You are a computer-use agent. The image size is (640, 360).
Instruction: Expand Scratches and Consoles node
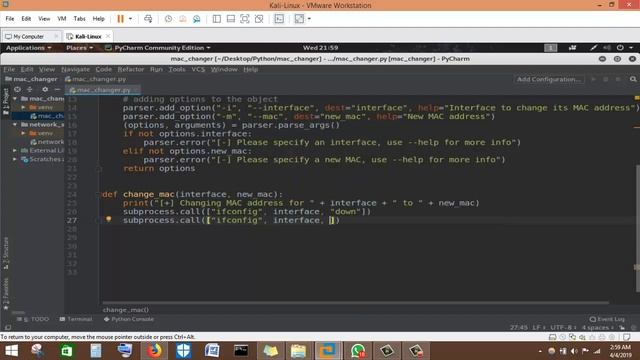pos(15,159)
